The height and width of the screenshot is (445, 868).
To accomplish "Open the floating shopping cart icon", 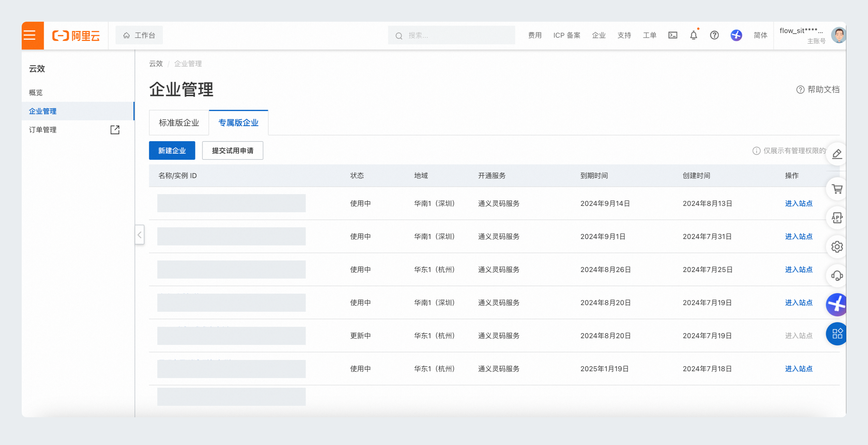I will (837, 189).
